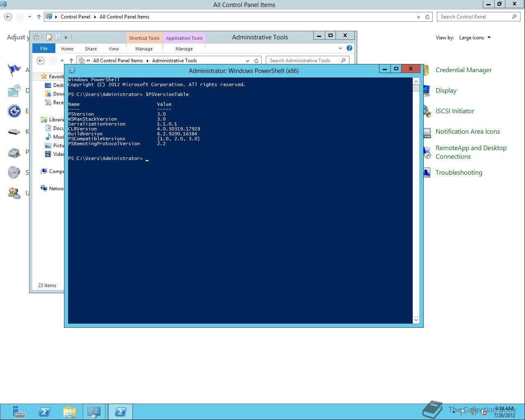
Task: Open Display settings link
Action: [x=446, y=91]
